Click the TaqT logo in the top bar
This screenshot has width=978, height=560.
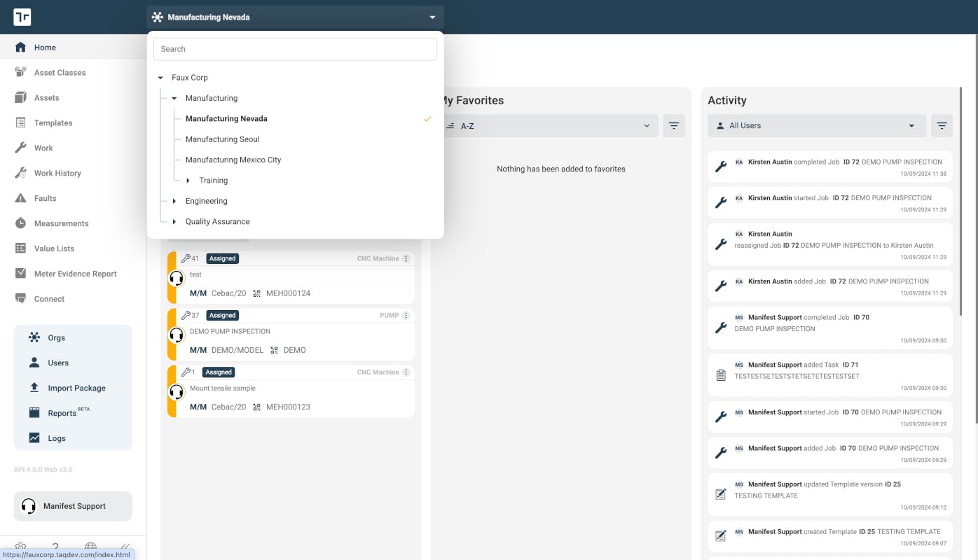coord(22,17)
